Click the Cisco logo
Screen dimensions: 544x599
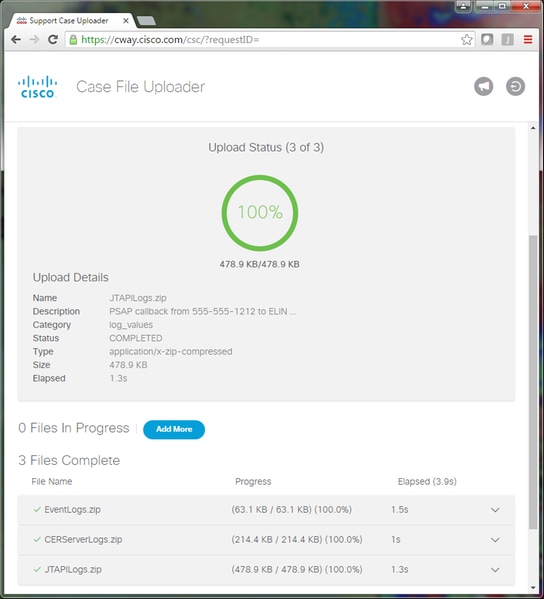coord(37,87)
